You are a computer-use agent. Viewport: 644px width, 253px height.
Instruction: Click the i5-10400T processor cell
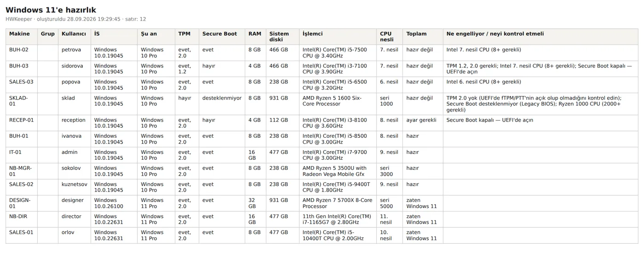[338, 236]
